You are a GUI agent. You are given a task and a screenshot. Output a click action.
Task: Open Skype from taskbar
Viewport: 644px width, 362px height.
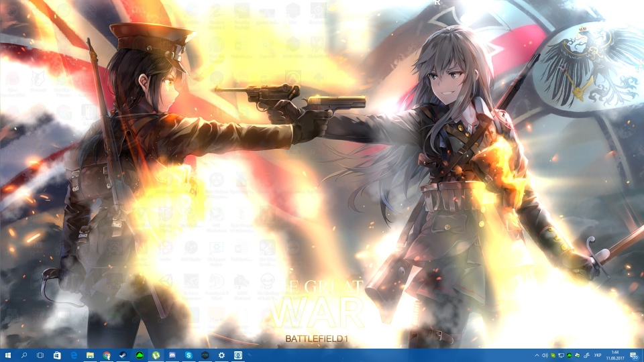coord(189,355)
